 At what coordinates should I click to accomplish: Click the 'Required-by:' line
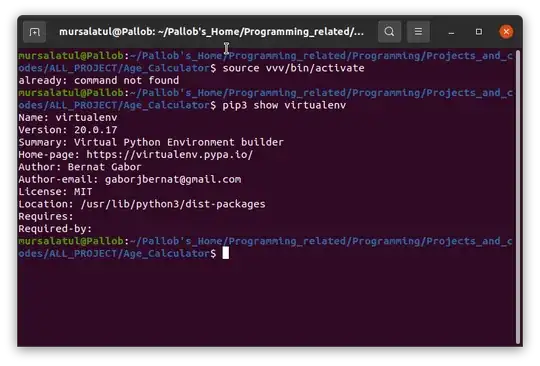click(x=55, y=229)
